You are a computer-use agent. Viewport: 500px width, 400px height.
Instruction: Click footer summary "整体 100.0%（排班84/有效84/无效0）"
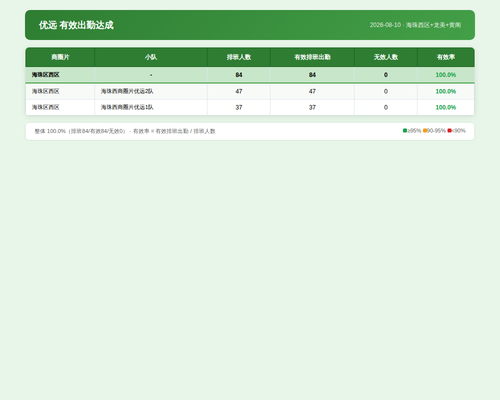click(x=81, y=131)
